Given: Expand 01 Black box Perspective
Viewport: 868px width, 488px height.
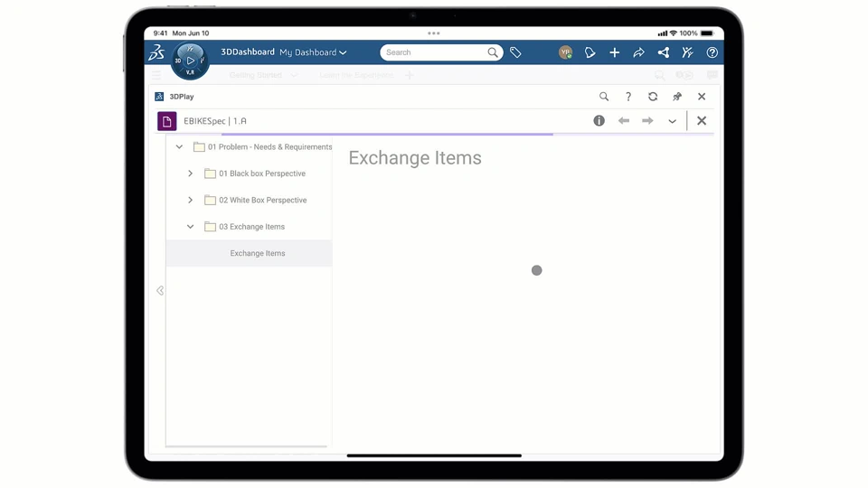Looking at the screenshot, I should click(190, 174).
